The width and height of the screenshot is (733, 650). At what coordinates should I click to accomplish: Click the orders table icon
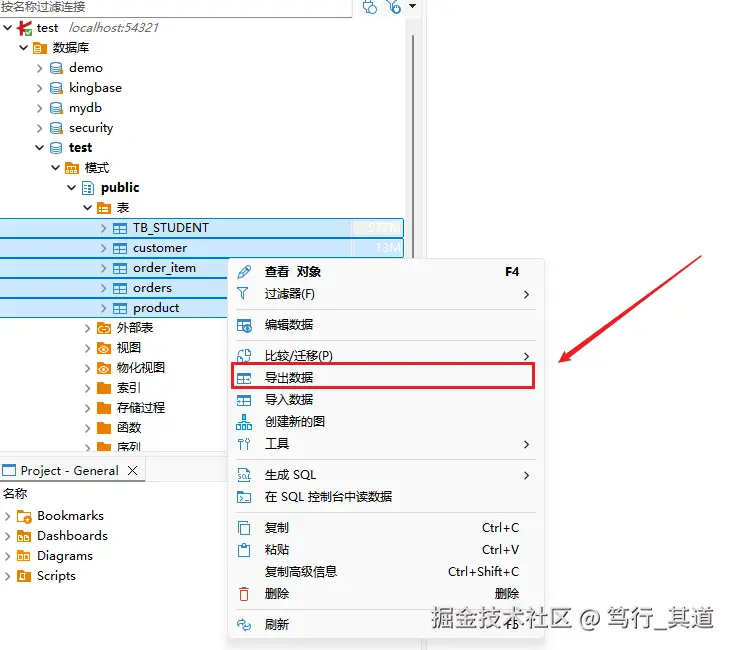pos(120,289)
